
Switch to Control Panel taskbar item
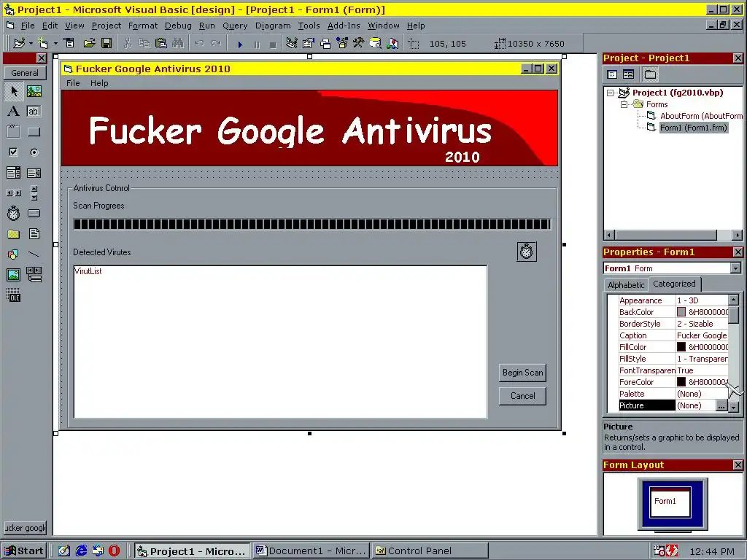430,551
